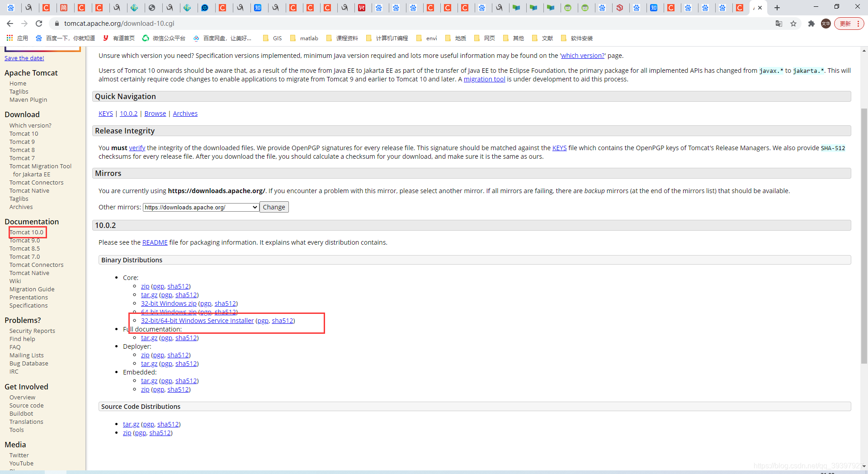Open the 百度网盘 bookmark
The image size is (868, 474).
[222, 38]
